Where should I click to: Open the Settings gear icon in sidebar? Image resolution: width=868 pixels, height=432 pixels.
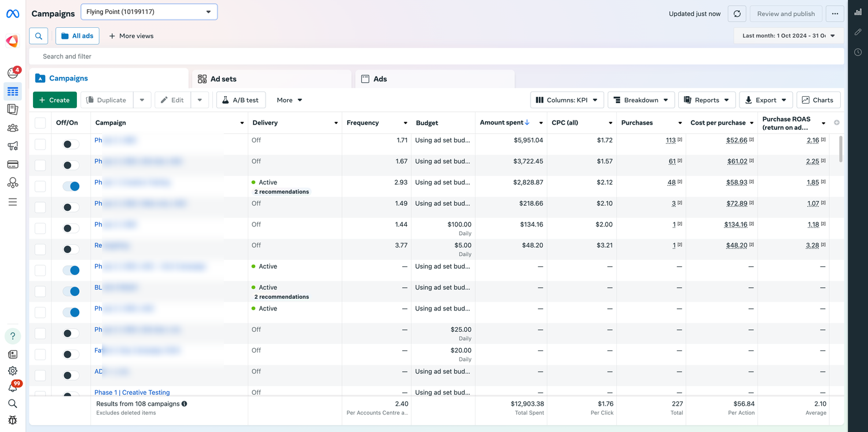click(x=13, y=371)
